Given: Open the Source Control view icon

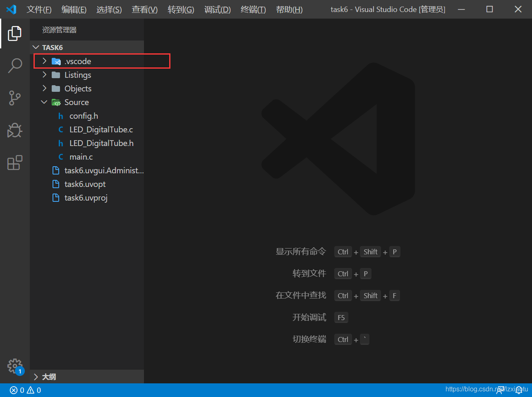Looking at the screenshot, I should pos(14,98).
